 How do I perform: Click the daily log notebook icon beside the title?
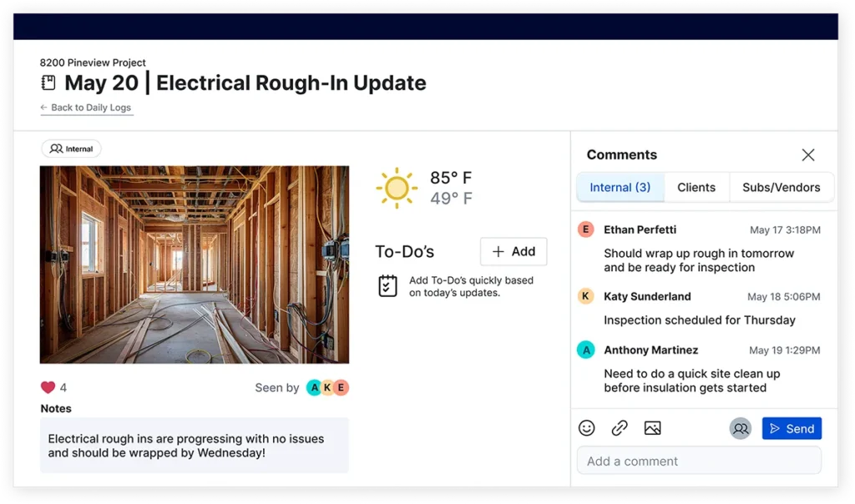point(48,83)
